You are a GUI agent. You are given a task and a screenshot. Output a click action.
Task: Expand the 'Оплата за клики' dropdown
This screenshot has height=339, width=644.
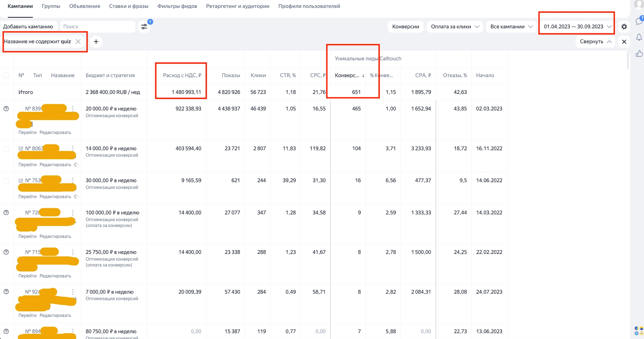(x=455, y=26)
